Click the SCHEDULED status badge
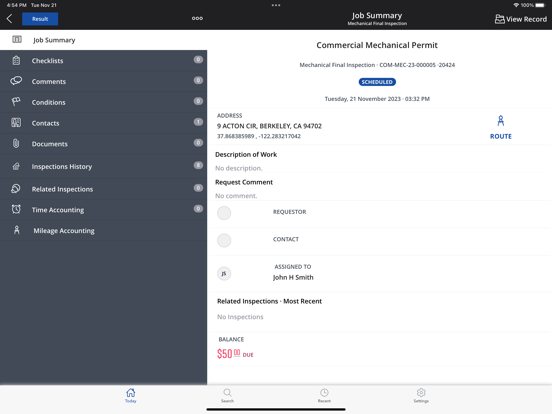 [x=377, y=82]
